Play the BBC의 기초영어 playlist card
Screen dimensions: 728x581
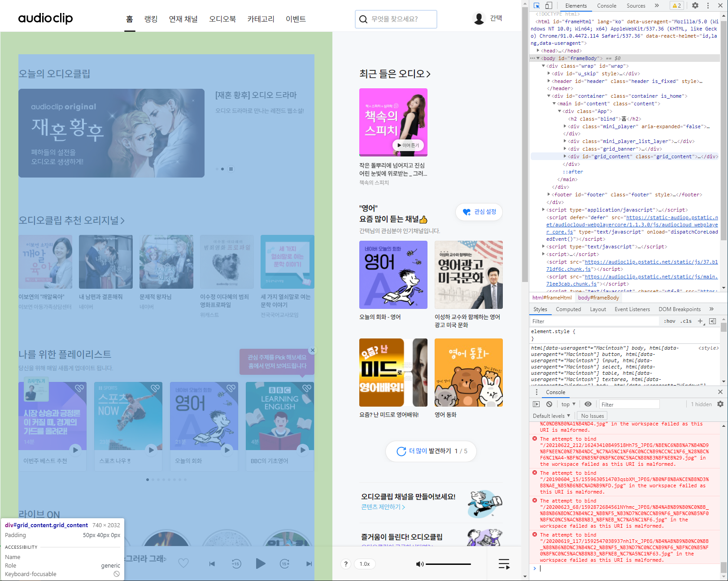click(x=303, y=449)
